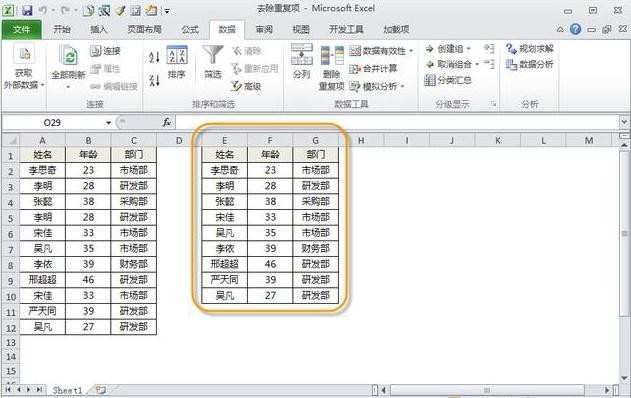Image resolution: width=631 pixels, height=398 pixels.
Task: Click 合并计算 (Consolidate) button
Action: click(x=373, y=68)
